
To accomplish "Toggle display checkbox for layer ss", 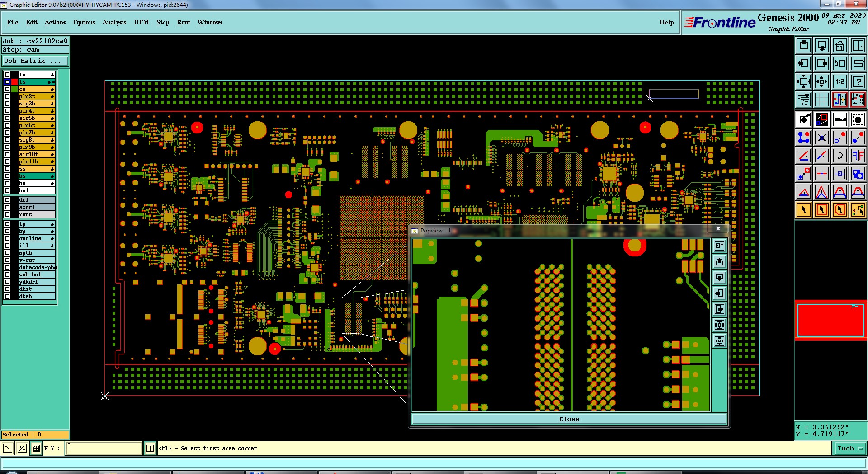I will tap(7, 169).
